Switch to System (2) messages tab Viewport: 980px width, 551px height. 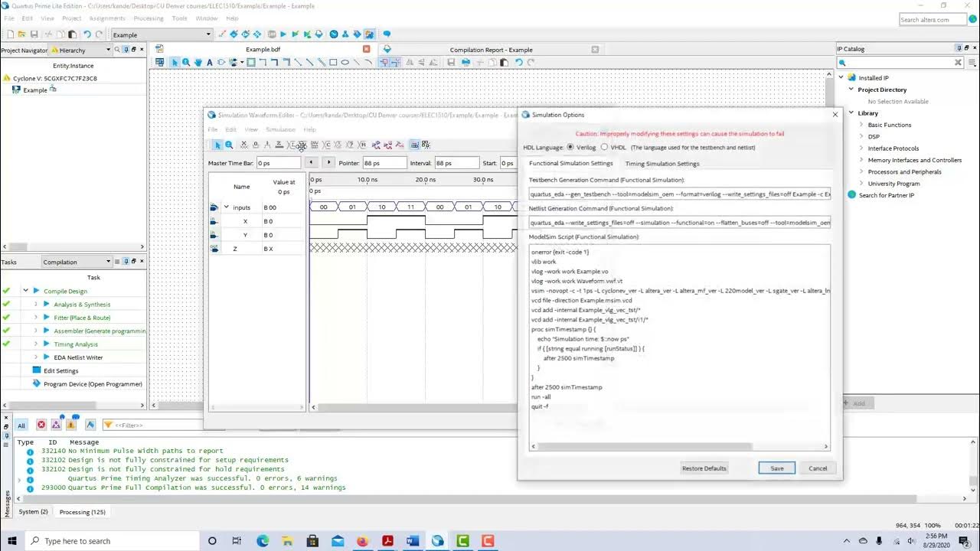coord(33,511)
